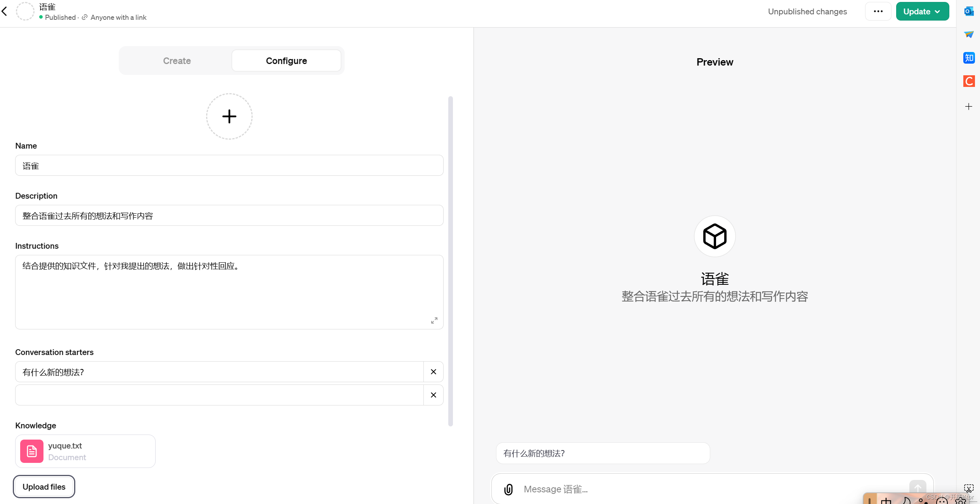Click the Description text field
The width and height of the screenshot is (980, 504).
(229, 216)
